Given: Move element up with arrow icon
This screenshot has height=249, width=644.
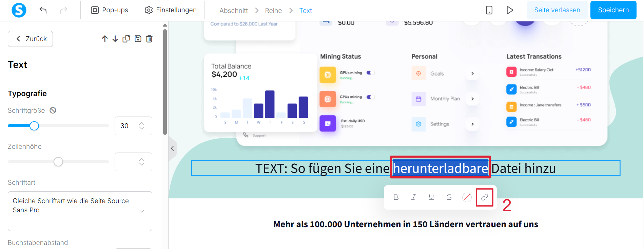Looking at the screenshot, I should point(105,39).
